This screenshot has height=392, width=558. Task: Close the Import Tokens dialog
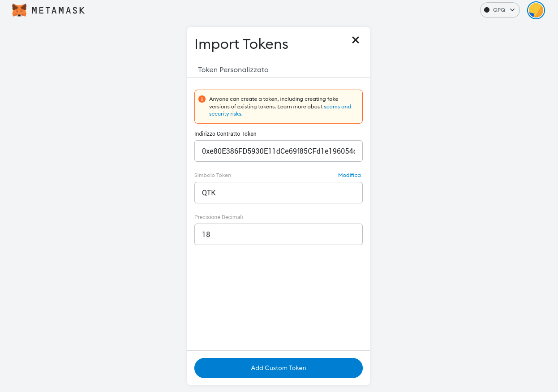[356, 40]
